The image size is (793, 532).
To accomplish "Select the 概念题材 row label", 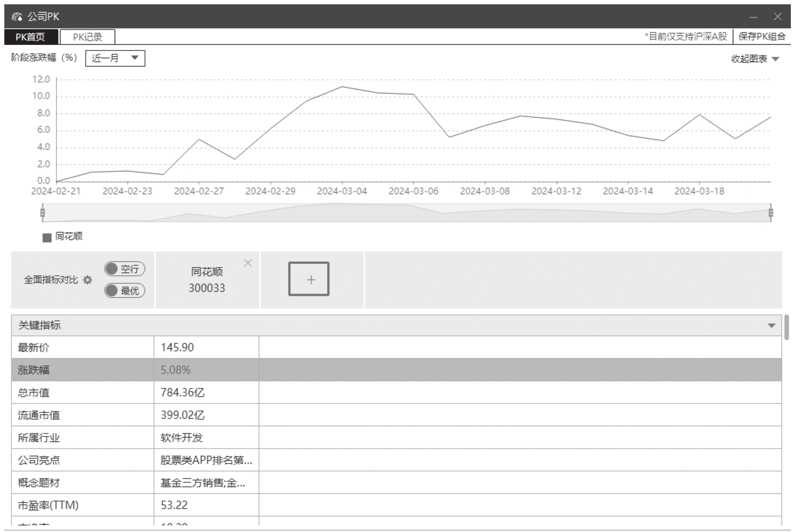I will click(39, 483).
